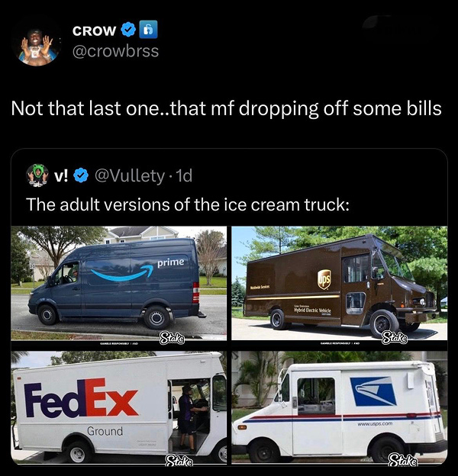Open the brown UPS truck photo

click(x=339, y=283)
